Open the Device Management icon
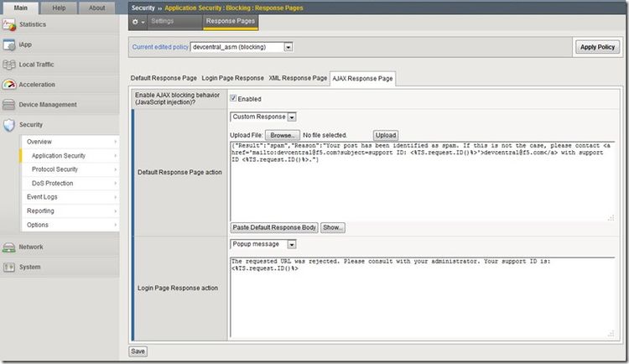The height and width of the screenshot is (364, 629). coord(9,105)
